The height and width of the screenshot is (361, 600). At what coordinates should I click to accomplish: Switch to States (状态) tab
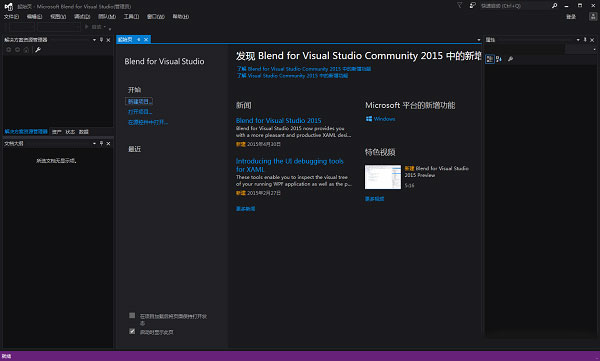click(70, 132)
